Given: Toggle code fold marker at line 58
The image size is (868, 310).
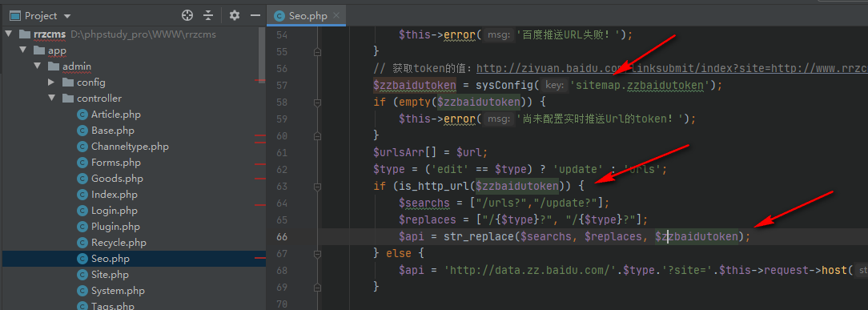Looking at the screenshot, I should [x=317, y=103].
